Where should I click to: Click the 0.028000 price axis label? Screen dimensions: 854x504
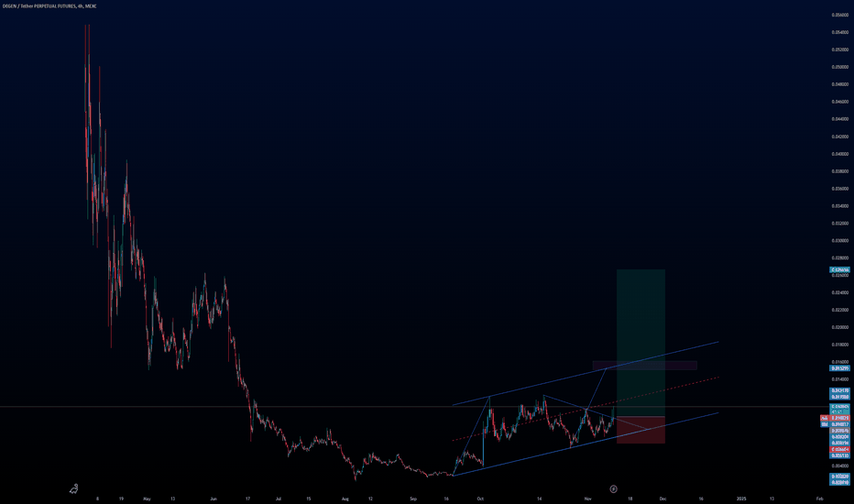click(839, 258)
